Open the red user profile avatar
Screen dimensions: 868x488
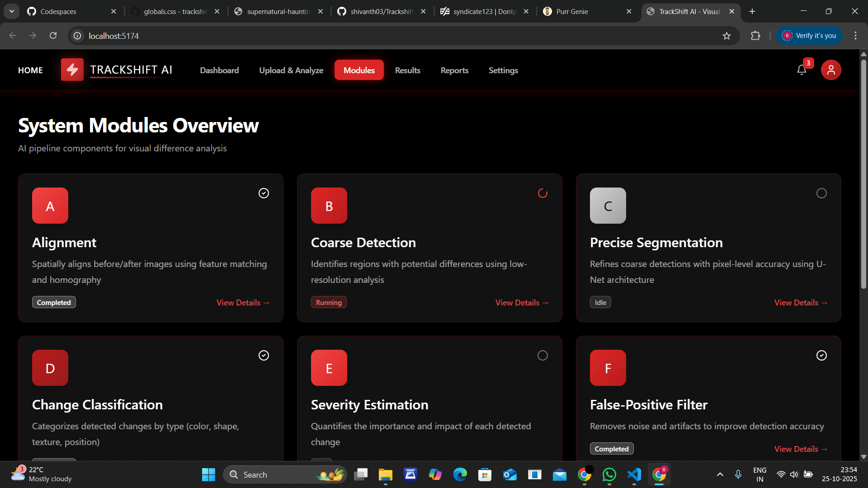pyautogui.click(x=831, y=70)
